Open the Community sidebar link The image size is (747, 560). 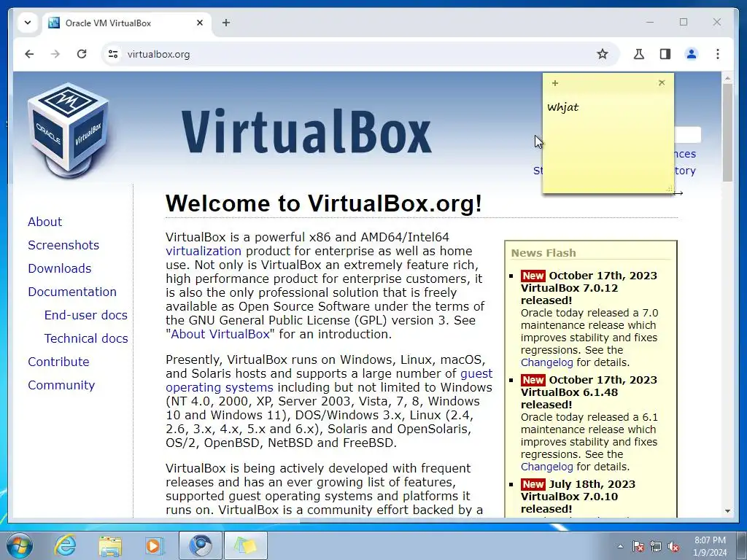click(61, 385)
